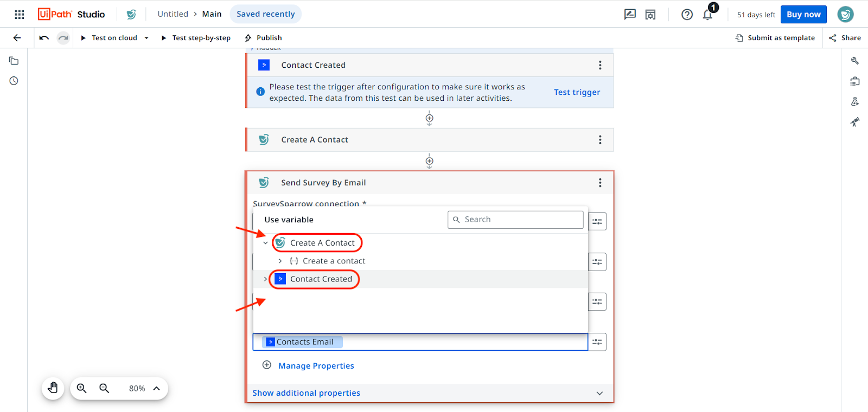Open the Test on cloud dropdown arrow
Viewport: 868px width, 412px height.
[x=146, y=38]
